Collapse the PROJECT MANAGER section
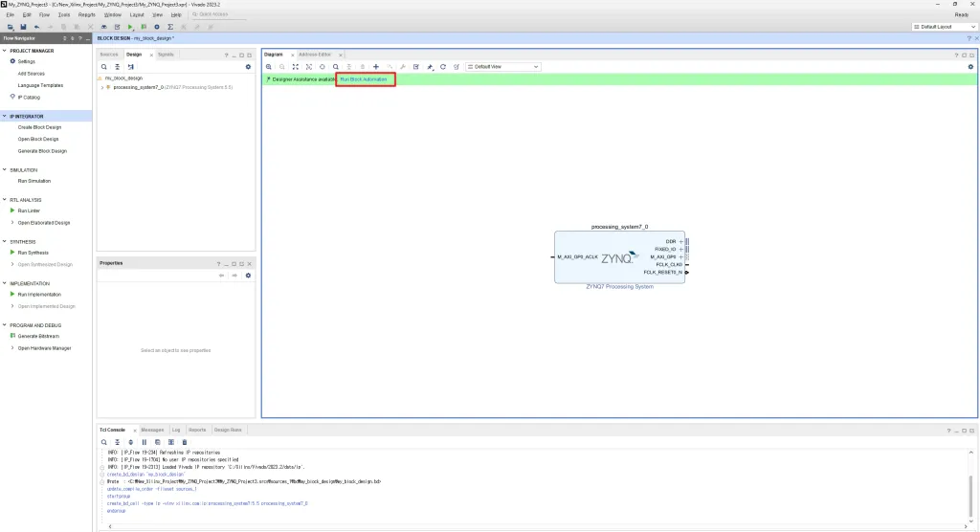Image resolution: width=980 pixels, height=532 pixels. point(5,51)
